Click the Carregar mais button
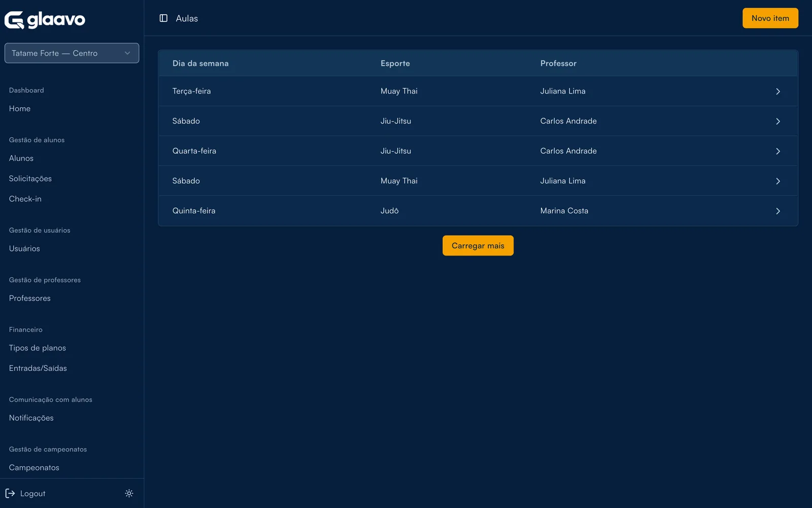 click(478, 246)
